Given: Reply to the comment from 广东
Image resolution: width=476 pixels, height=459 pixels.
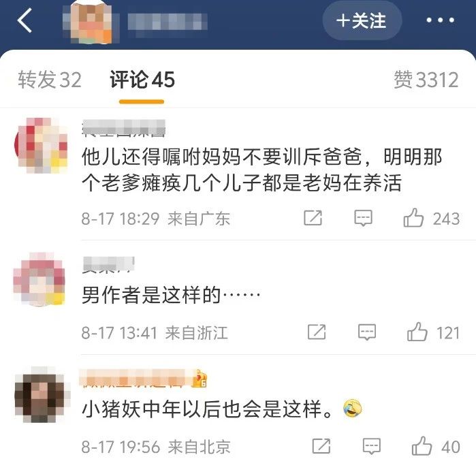Looking at the screenshot, I should point(363,218).
